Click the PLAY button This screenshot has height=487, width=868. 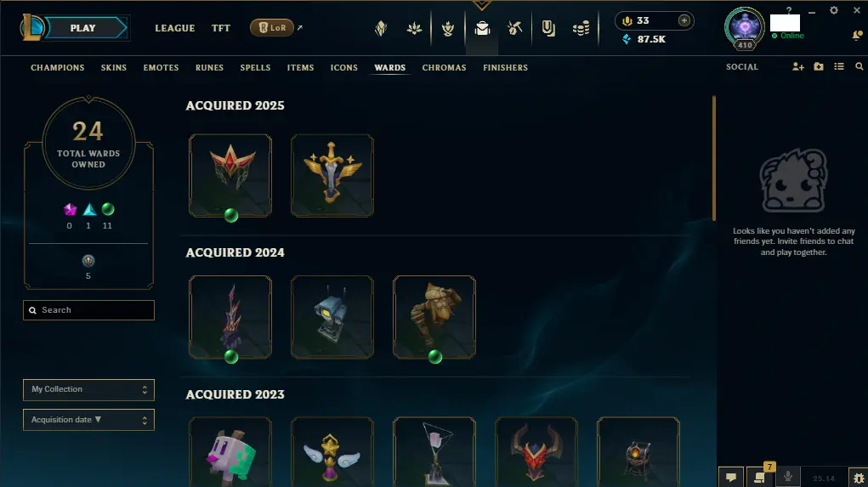(x=83, y=28)
